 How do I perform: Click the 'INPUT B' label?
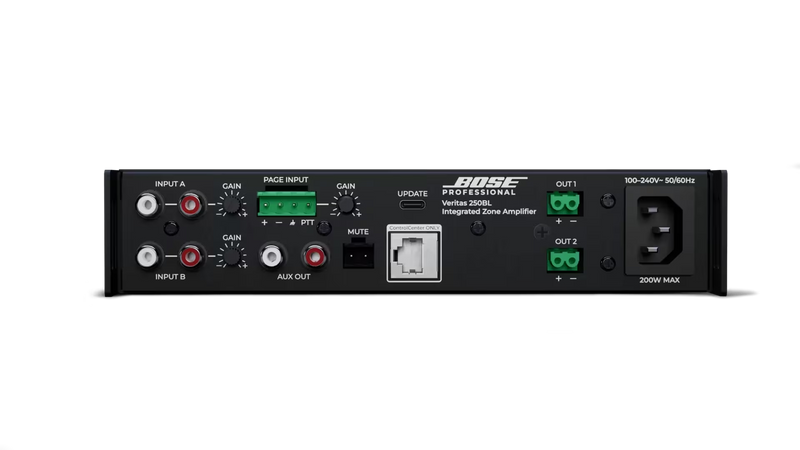coord(170,277)
